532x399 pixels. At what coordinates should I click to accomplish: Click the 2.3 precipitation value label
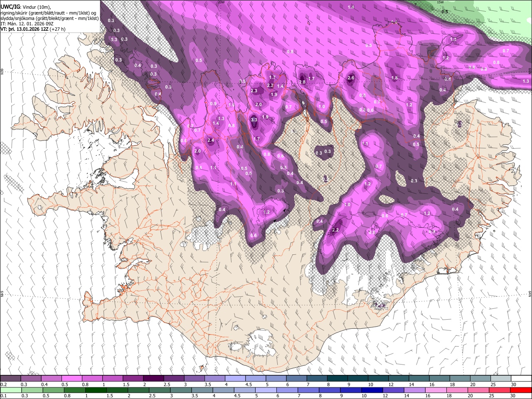(x=254, y=91)
